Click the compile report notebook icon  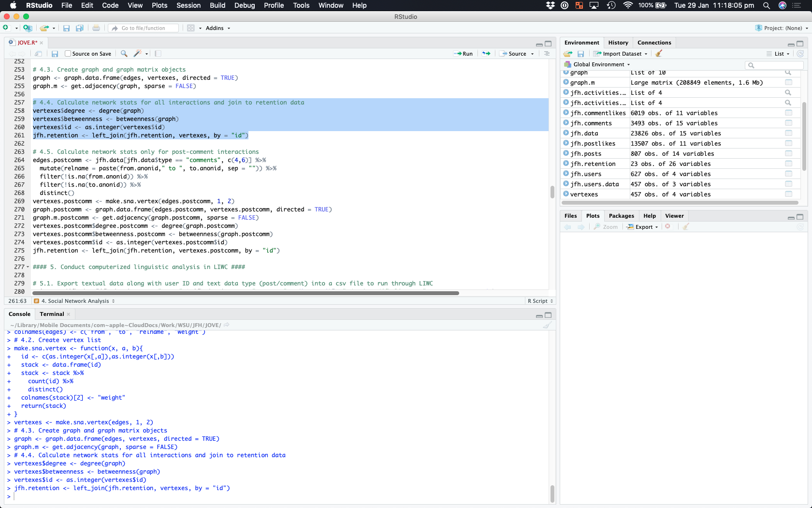[x=158, y=54]
